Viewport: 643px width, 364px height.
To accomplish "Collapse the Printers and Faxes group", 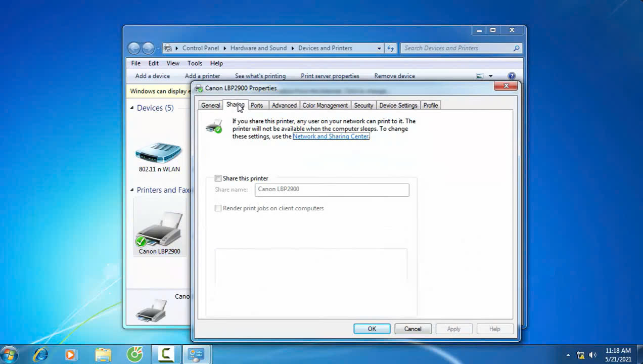I will pyautogui.click(x=132, y=190).
